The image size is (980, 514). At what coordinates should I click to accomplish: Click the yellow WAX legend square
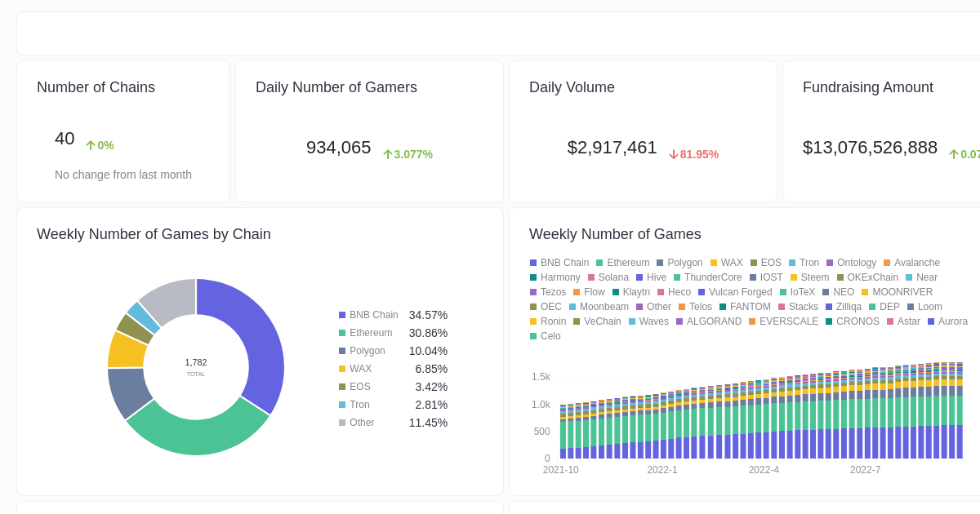click(x=712, y=263)
